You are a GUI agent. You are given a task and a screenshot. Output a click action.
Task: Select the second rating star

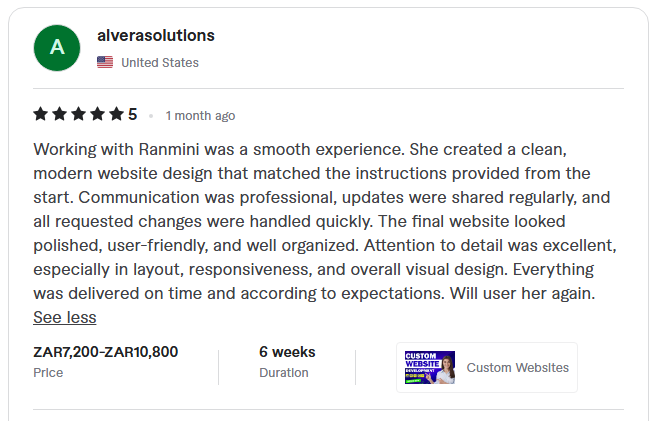point(60,114)
